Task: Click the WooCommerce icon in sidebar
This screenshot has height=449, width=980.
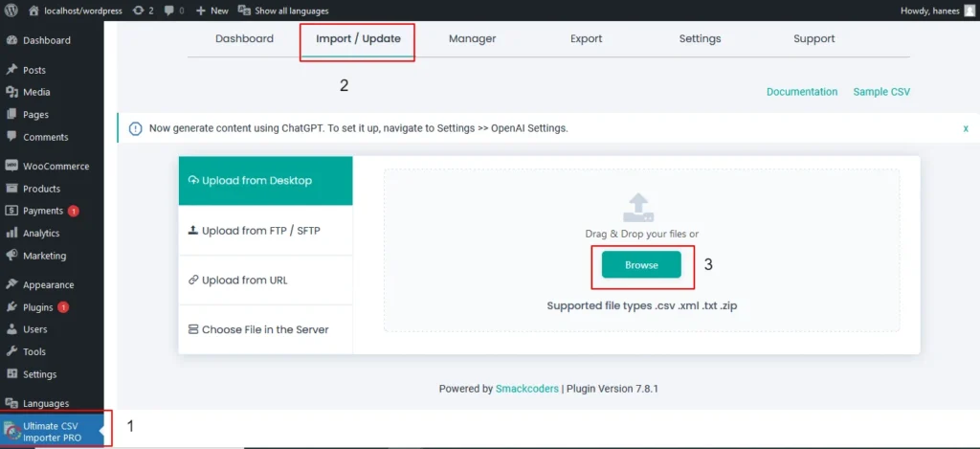Action: [x=11, y=166]
